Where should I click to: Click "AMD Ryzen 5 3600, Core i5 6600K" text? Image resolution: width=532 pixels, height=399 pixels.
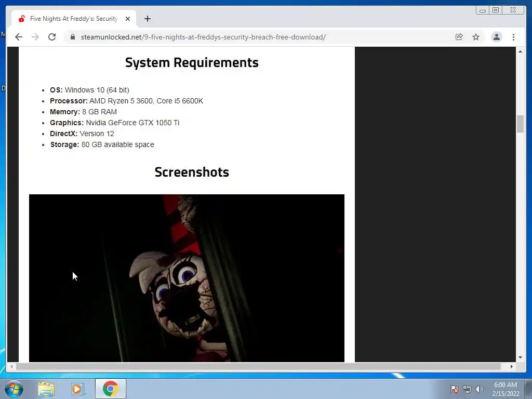pyautogui.click(x=146, y=101)
